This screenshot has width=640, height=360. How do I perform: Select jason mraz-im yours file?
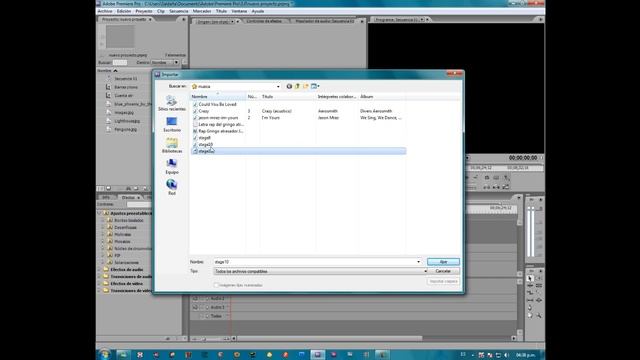click(x=218, y=118)
